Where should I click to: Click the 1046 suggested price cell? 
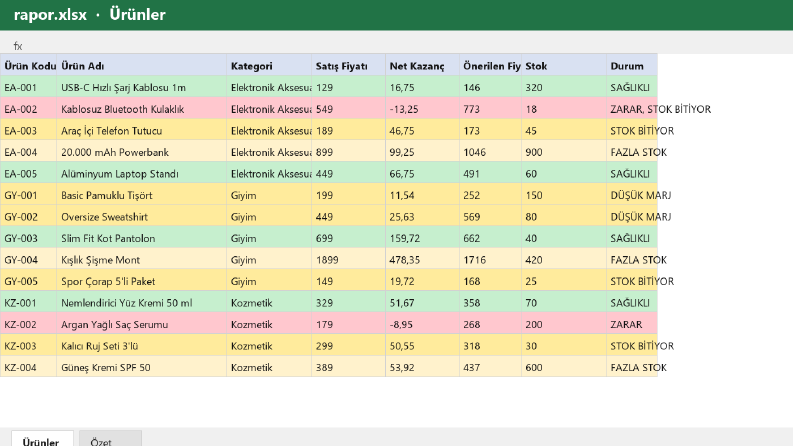(490, 152)
